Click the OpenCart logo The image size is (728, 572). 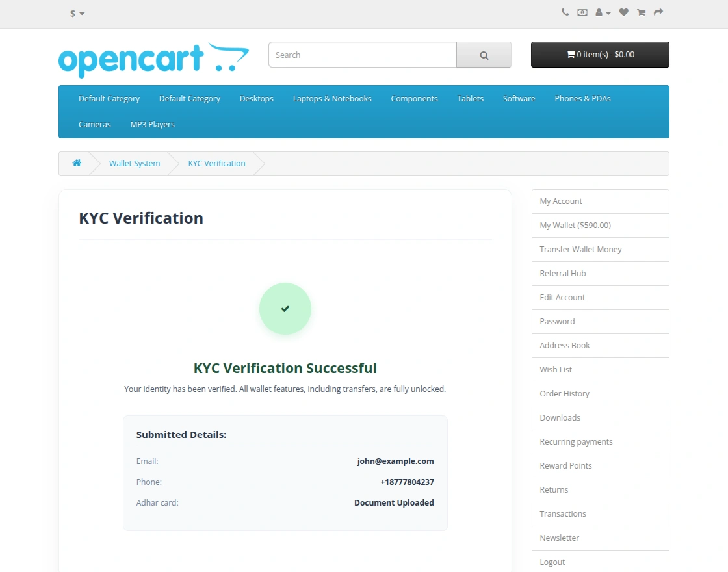click(153, 60)
